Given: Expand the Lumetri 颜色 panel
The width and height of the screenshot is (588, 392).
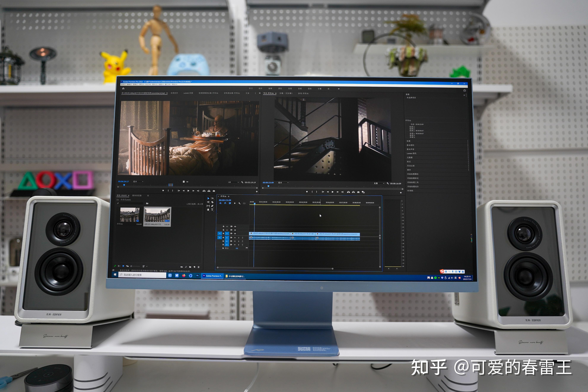Looking at the screenshot, I should pyautogui.click(x=411, y=153).
